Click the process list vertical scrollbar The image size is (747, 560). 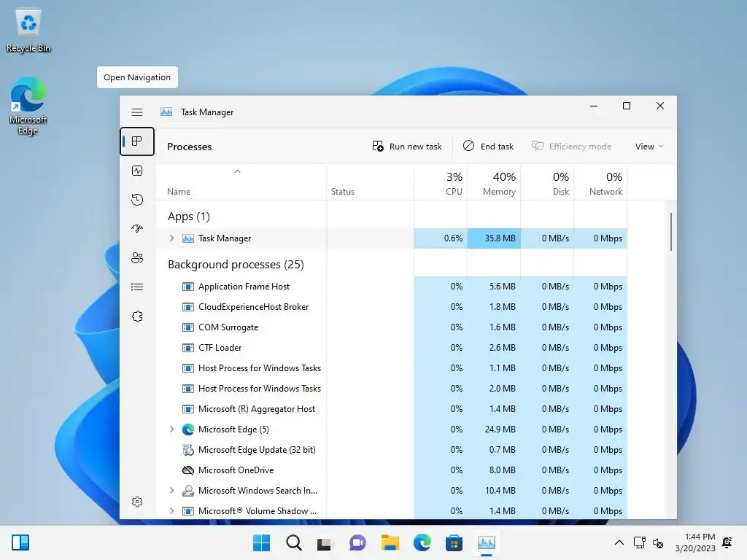671,232
